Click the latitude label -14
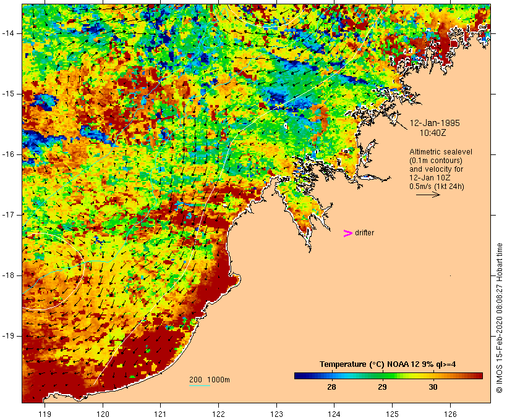The height and width of the screenshot is (420, 507). [x=8, y=33]
